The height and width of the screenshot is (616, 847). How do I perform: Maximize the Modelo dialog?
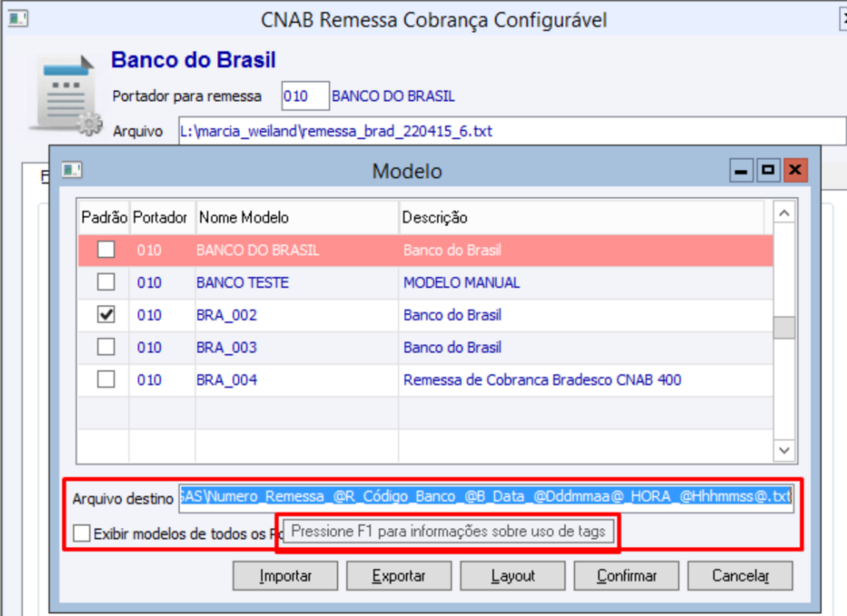click(x=768, y=171)
